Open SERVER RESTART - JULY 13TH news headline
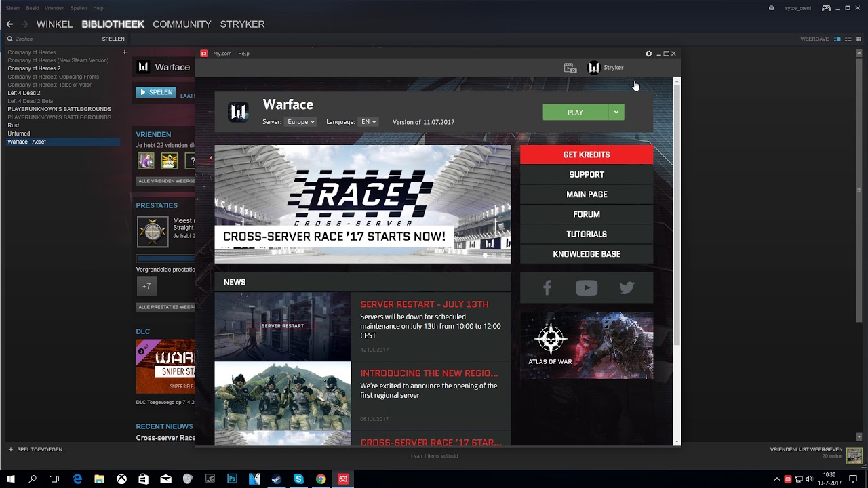The image size is (868, 488). (425, 304)
